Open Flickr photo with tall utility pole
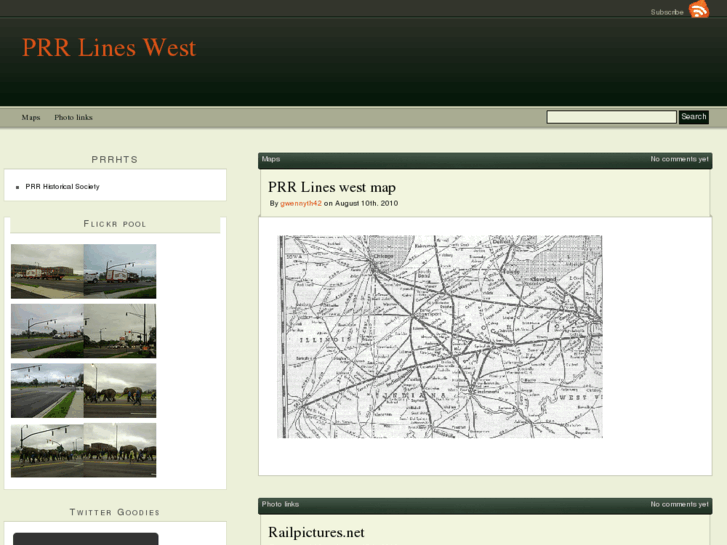 120,331
